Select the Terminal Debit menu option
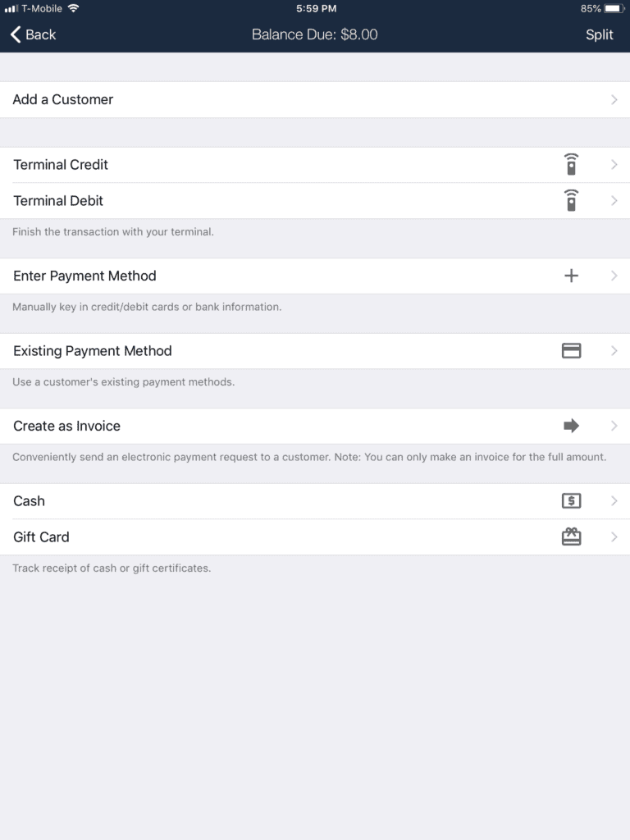 pos(315,200)
